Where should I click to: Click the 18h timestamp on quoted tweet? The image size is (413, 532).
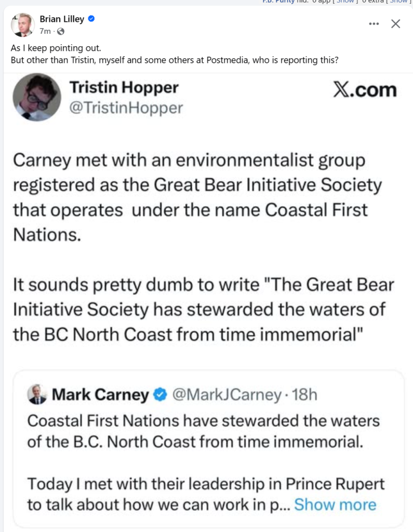304,395
